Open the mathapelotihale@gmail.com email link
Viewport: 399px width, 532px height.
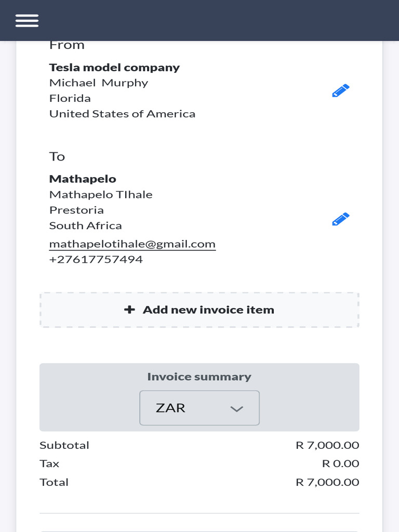coord(132,244)
